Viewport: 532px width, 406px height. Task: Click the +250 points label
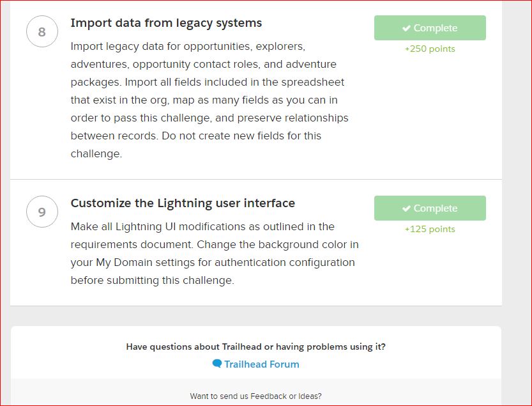point(430,49)
